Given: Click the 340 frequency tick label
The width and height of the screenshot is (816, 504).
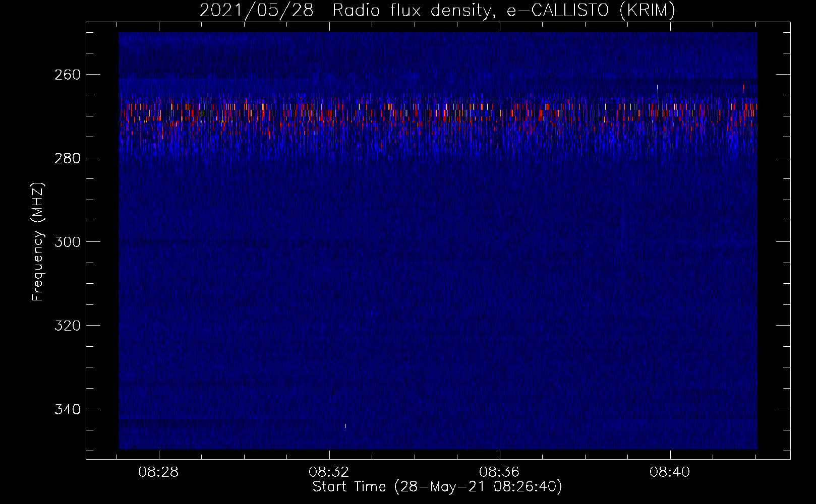Looking at the screenshot, I should [68, 409].
